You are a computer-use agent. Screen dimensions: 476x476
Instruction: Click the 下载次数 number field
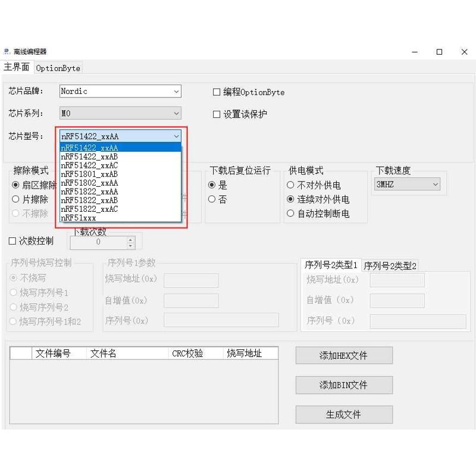point(98,242)
